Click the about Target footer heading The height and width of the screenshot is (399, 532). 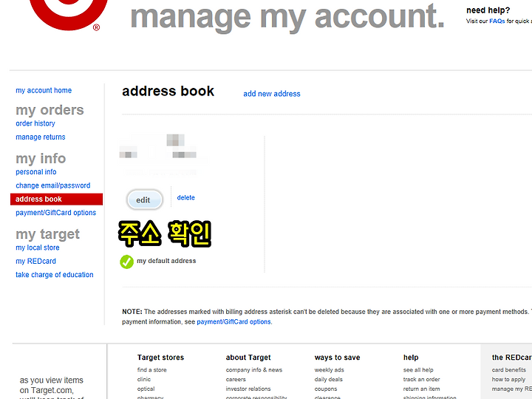tap(248, 358)
